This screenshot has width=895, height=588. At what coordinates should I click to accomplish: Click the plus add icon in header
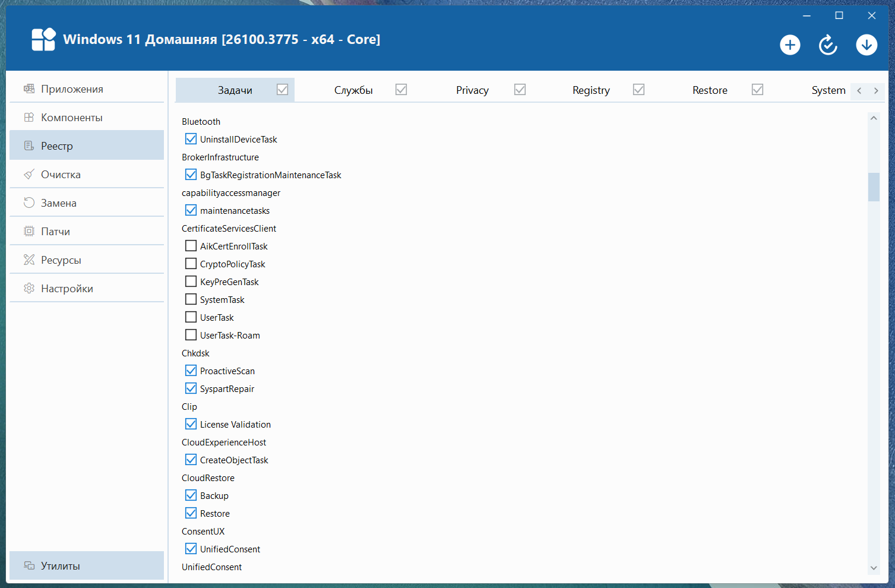pos(790,45)
